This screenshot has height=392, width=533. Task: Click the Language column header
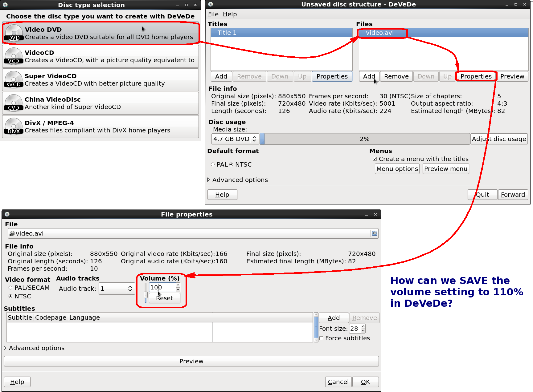(x=84, y=317)
